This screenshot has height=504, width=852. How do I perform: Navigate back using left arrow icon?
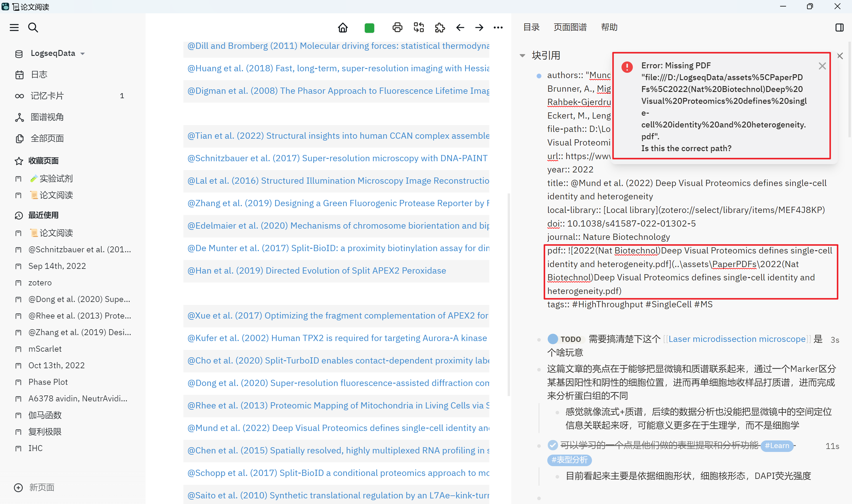(x=460, y=28)
